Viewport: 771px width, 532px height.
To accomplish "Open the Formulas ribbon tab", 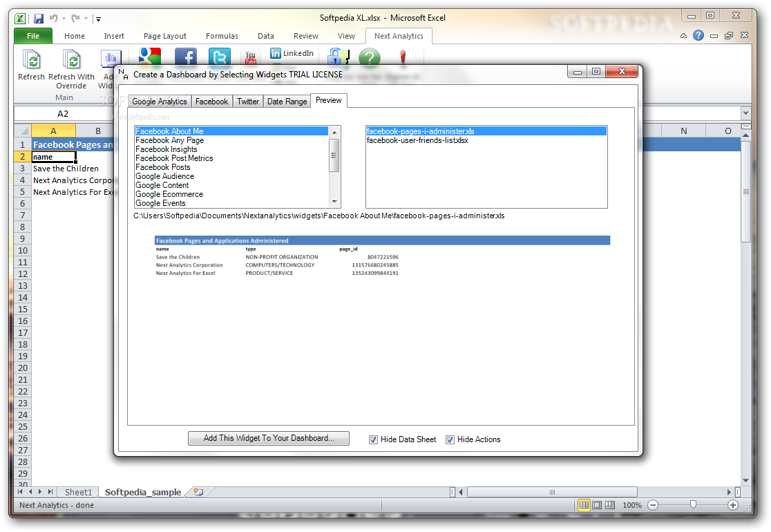I will pyautogui.click(x=222, y=36).
